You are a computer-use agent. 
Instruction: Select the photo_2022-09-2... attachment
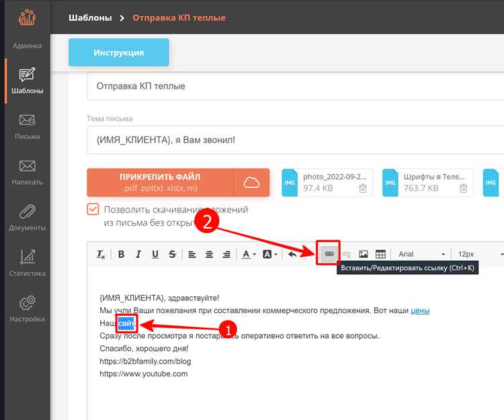click(327, 183)
